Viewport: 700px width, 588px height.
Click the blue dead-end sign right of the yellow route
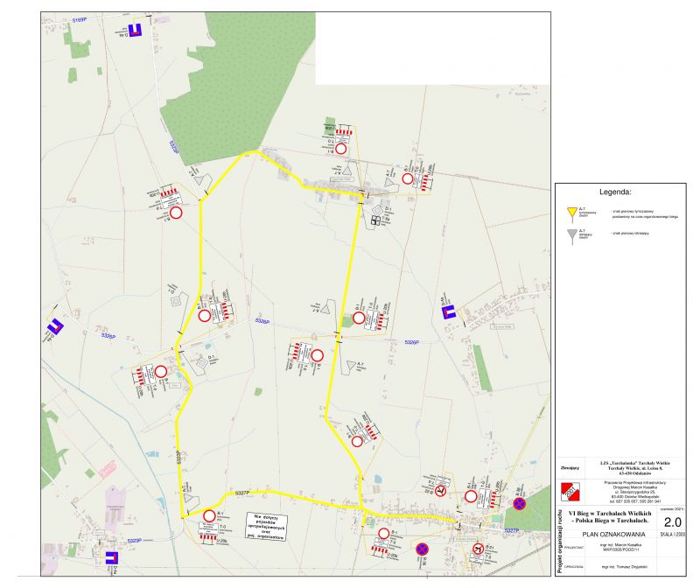pyautogui.click(x=448, y=311)
